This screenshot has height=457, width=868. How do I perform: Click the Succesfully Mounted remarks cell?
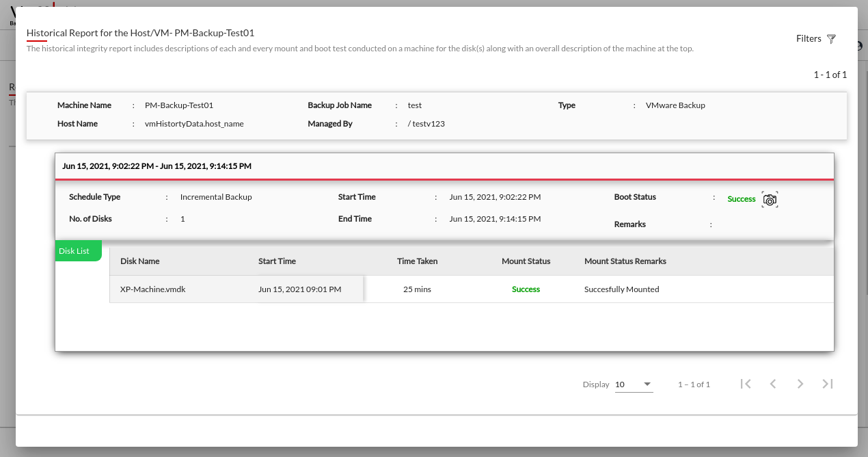coord(621,289)
